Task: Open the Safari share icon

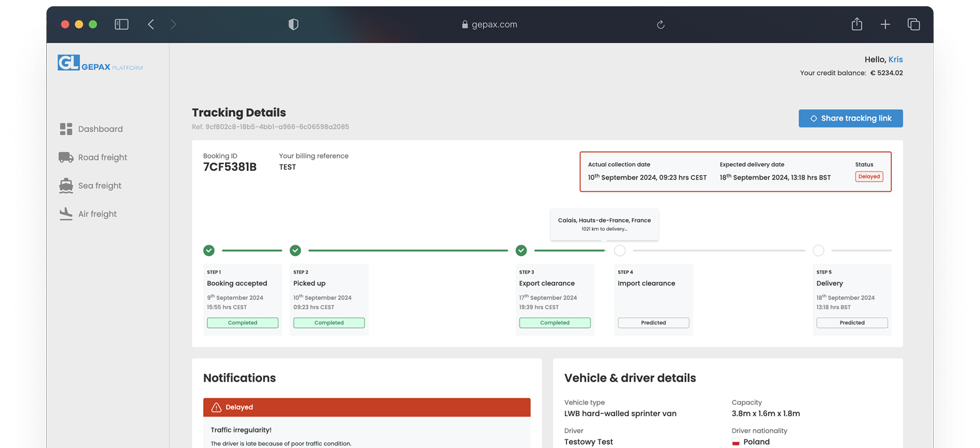Action: [857, 24]
